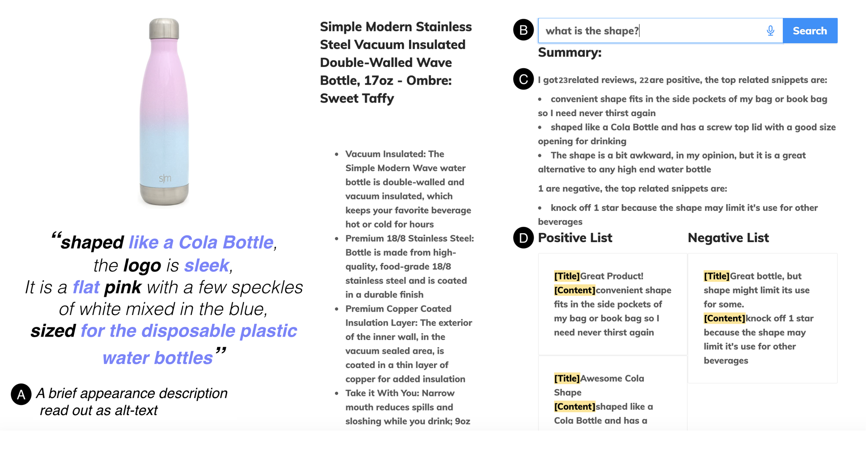Viewport: 868px width, 452px height.
Task: Select the Negative List heading
Action: click(728, 237)
